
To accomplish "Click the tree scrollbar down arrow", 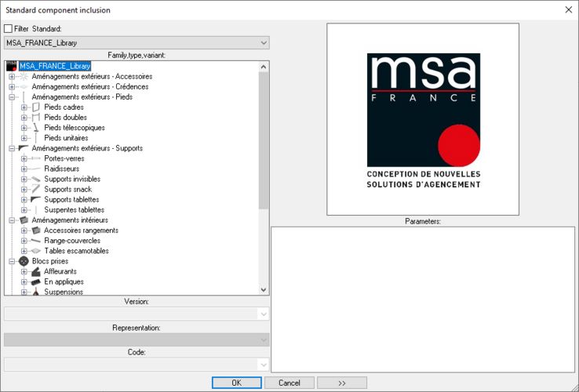I will point(264,289).
